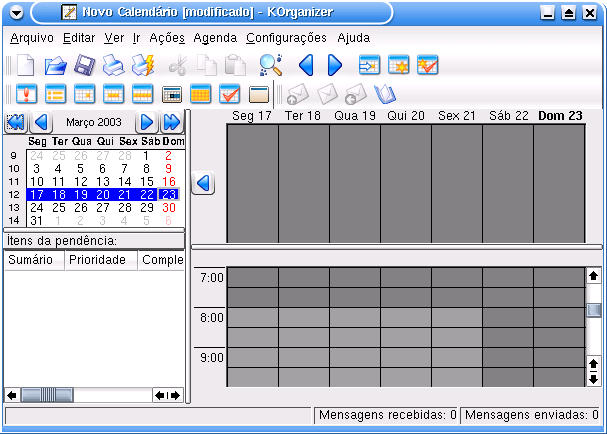607x434 pixels.
Task: Select March 30 in mini calendar
Action: (169, 208)
